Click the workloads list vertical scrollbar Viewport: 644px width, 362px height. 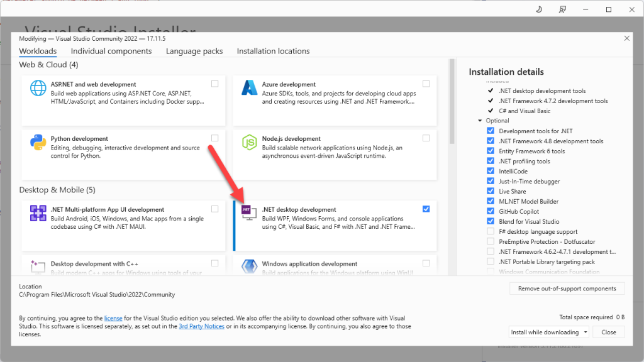pos(452,101)
